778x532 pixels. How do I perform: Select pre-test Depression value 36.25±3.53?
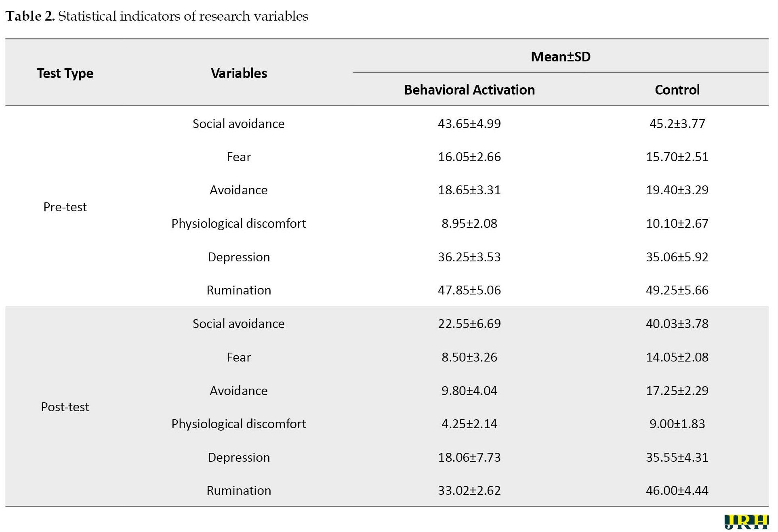(469, 257)
